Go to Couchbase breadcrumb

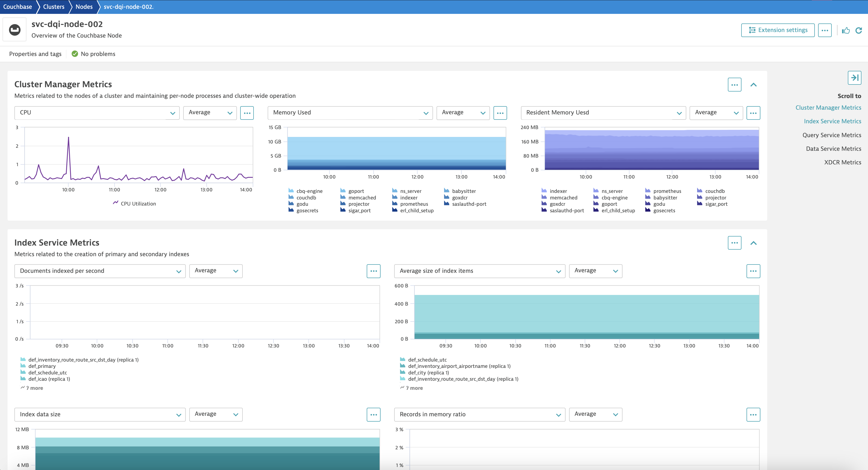coord(18,7)
